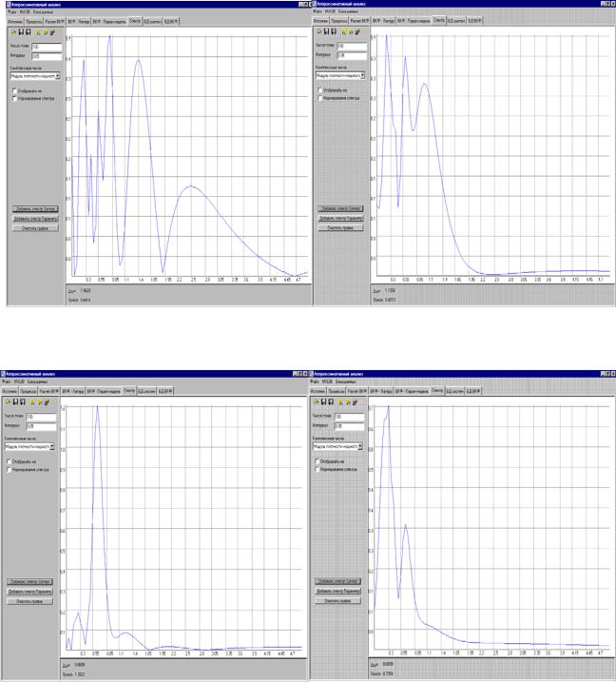Click the second floppy-disk save icon, bottom-right window
Image resolution: width=616 pixels, height=682 pixels.
point(331,401)
